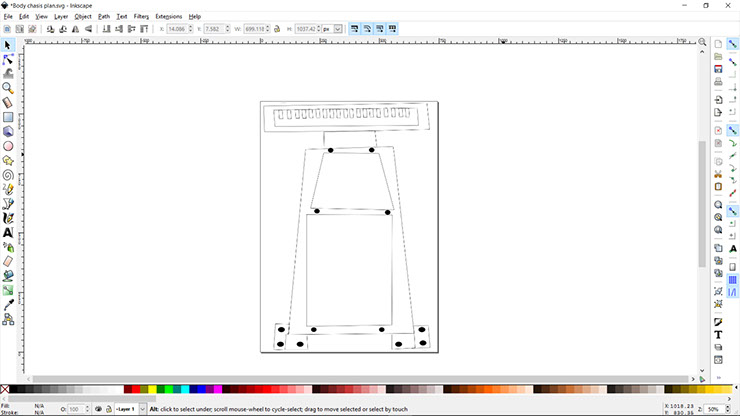Click the Cut scissors icon
This screenshot has width=740, height=416.
click(718, 174)
